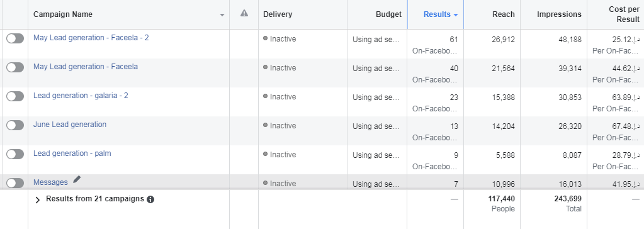Click the cost per result value 44.62

(x=626, y=69)
